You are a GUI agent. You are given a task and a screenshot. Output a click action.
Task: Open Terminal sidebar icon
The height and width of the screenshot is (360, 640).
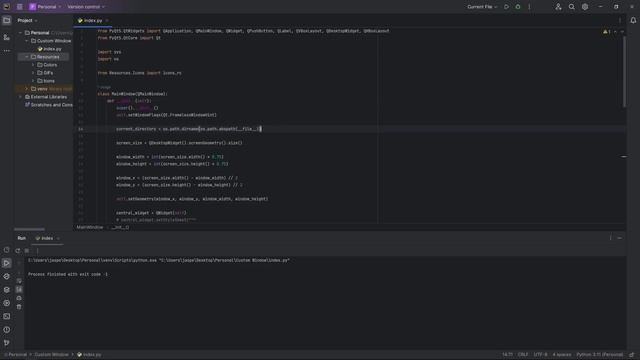coord(7,316)
